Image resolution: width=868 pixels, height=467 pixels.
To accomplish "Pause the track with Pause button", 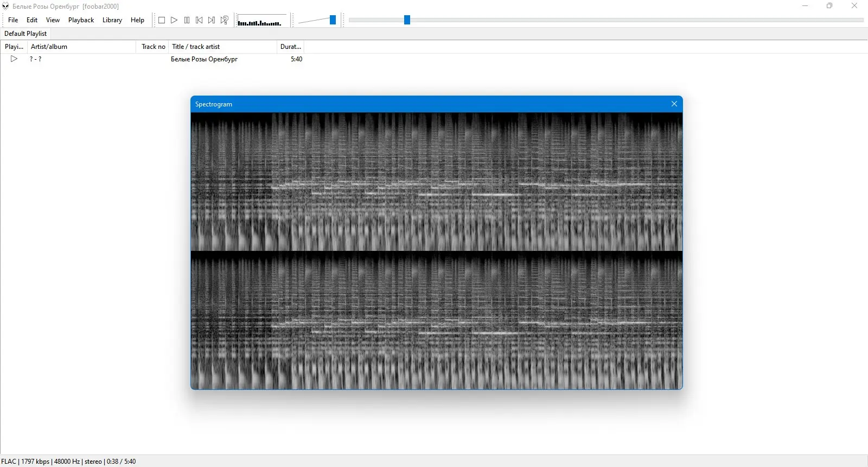I will click(x=187, y=20).
